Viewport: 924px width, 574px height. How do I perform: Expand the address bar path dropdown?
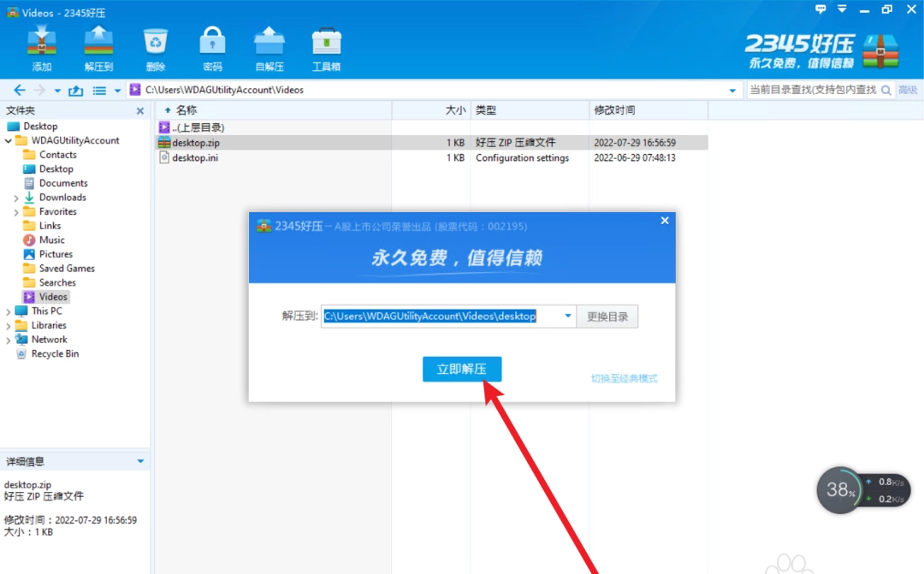pos(732,91)
